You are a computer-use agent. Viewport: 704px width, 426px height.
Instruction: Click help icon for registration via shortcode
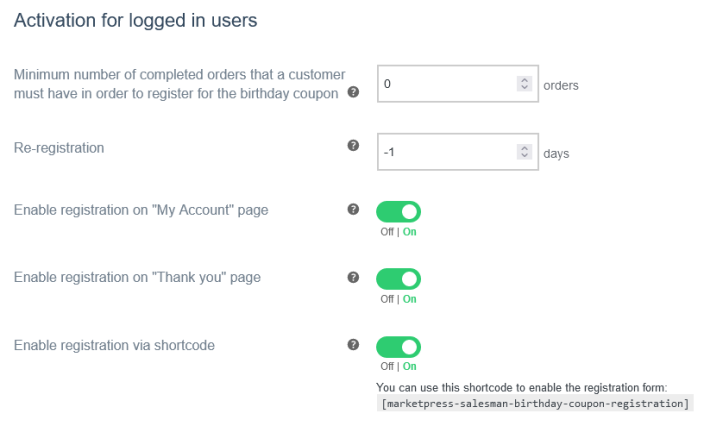pyautogui.click(x=353, y=344)
